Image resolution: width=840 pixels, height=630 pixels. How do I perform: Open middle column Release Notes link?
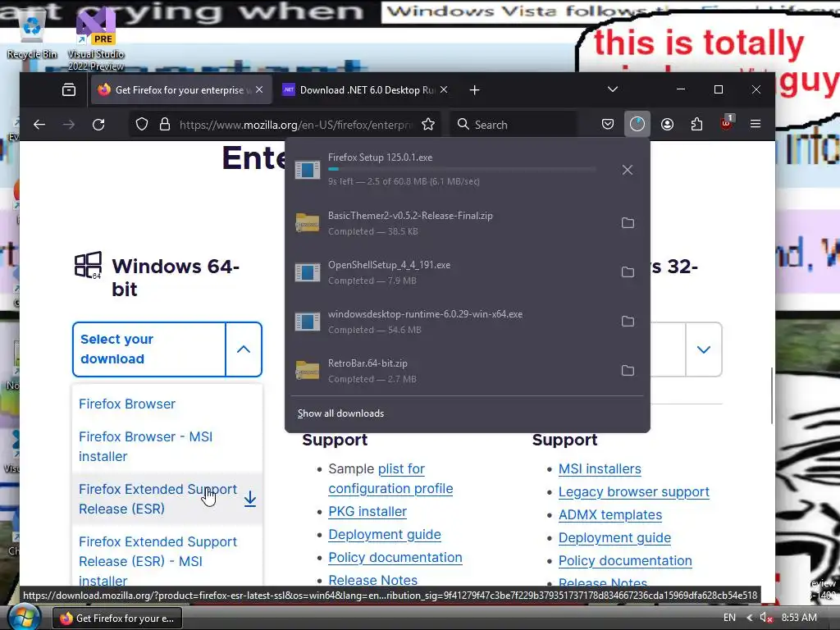click(373, 580)
